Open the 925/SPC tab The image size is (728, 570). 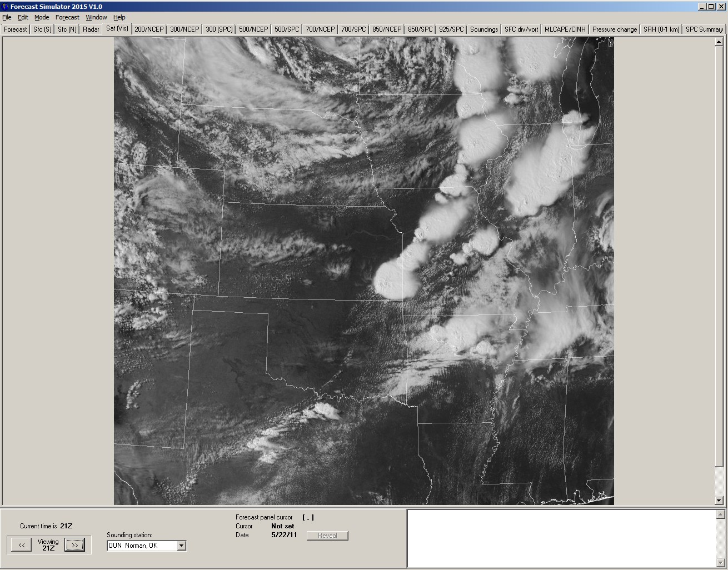[451, 29]
